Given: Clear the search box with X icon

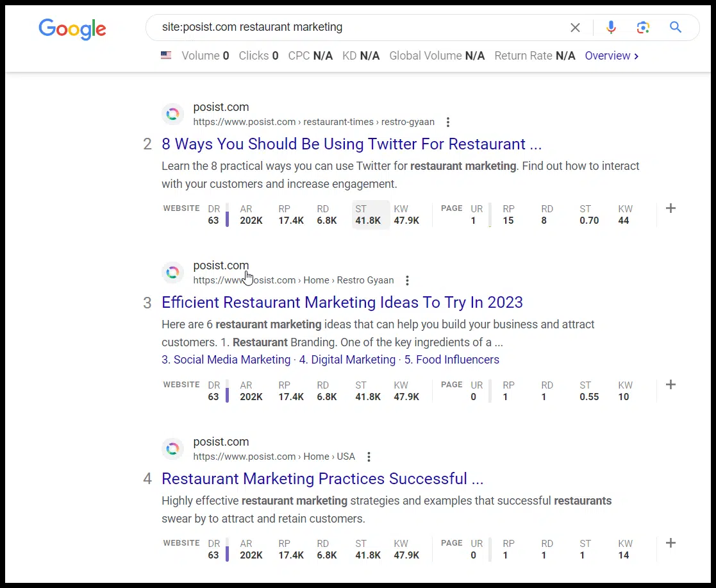Looking at the screenshot, I should click(x=575, y=28).
